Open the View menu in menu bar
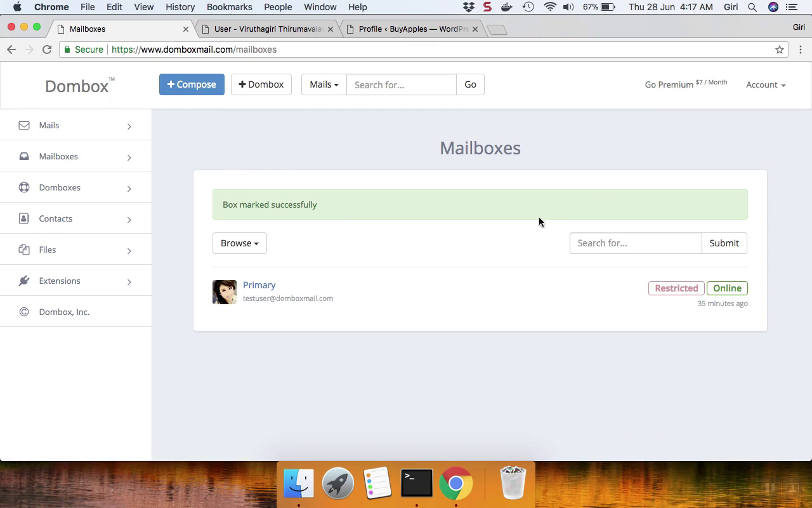The image size is (812, 508). [144, 7]
